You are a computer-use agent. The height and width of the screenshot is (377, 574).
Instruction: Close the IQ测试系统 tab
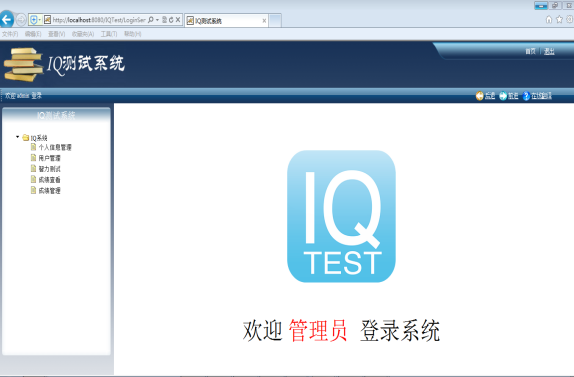[264, 21]
